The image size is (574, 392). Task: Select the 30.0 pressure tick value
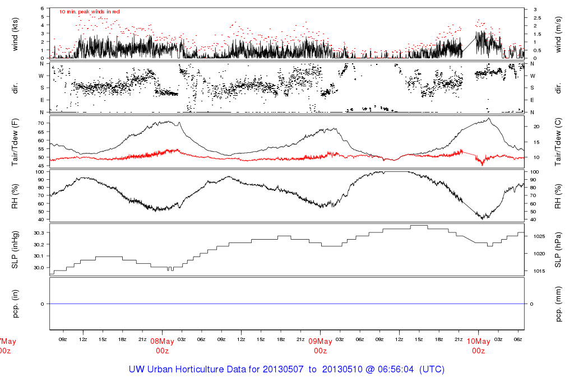point(39,268)
